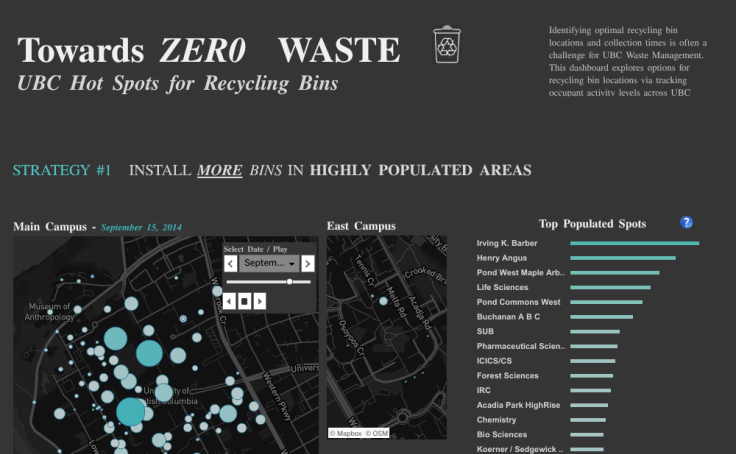Click the Buchanan A B C label
The width and height of the screenshot is (736, 454).
[x=508, y=317]
